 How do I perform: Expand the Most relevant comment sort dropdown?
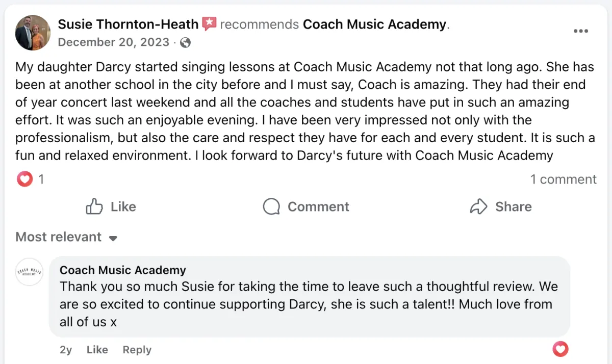tap(59, 237)
